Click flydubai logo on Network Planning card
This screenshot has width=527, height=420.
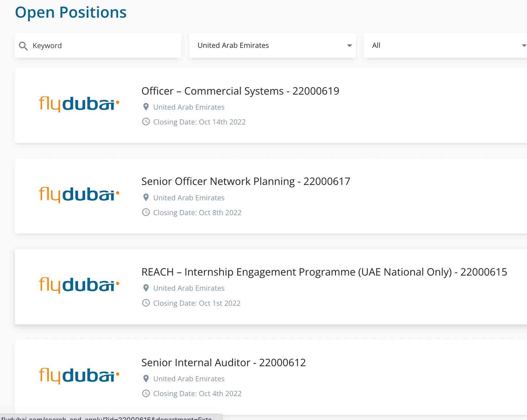click(79, 195)
